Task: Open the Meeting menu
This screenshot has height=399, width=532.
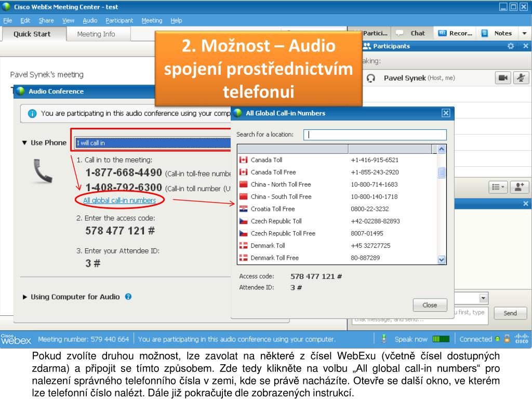Action: 152,20
